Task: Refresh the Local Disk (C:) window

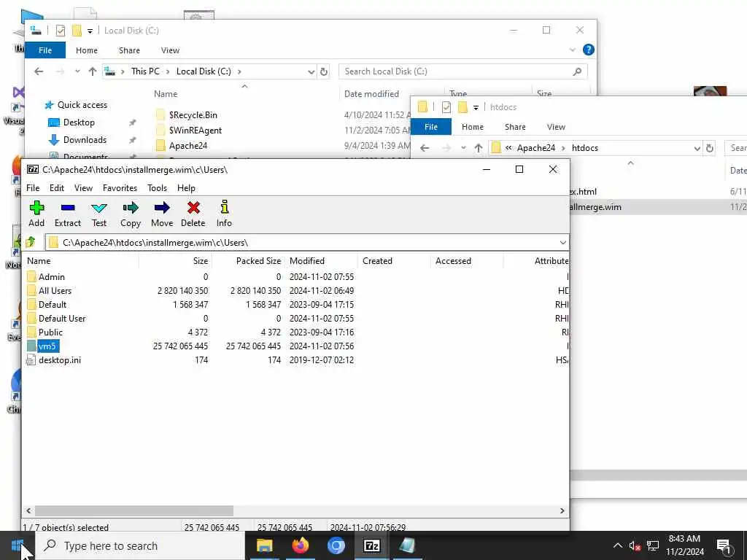Action: pyautogui.click(x=324, y=72)
